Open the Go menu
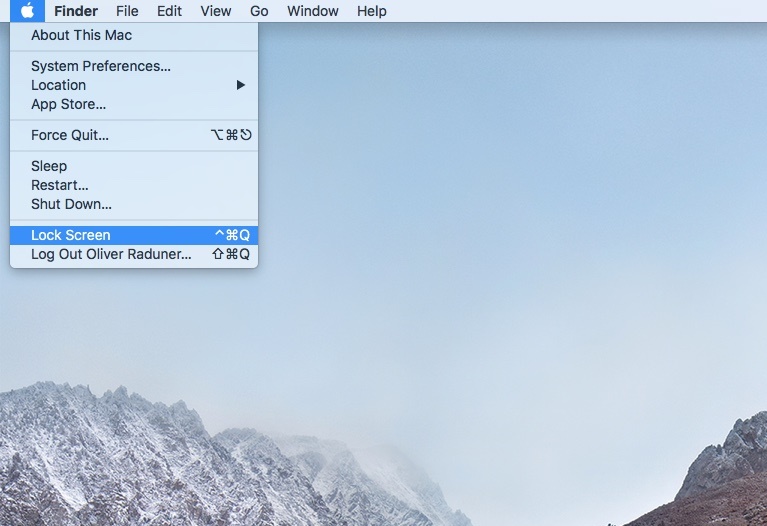The width and height of the screenshot is (767, 526). pyautogui.click(x=259, y=11)
